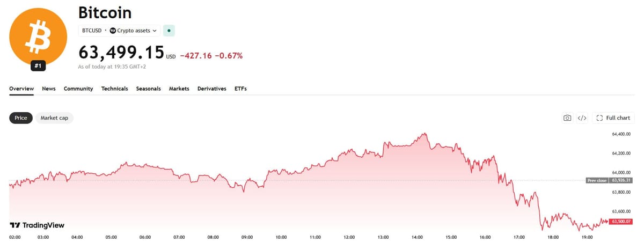Click the BTCUSD symbol label
644x249 pixels.
point(92,31)
